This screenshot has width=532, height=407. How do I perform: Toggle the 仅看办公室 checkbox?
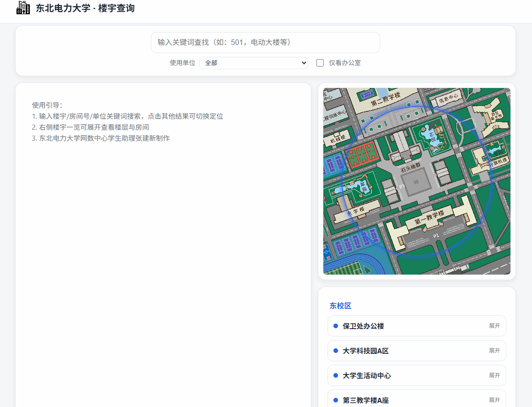(x=320, y=63)
